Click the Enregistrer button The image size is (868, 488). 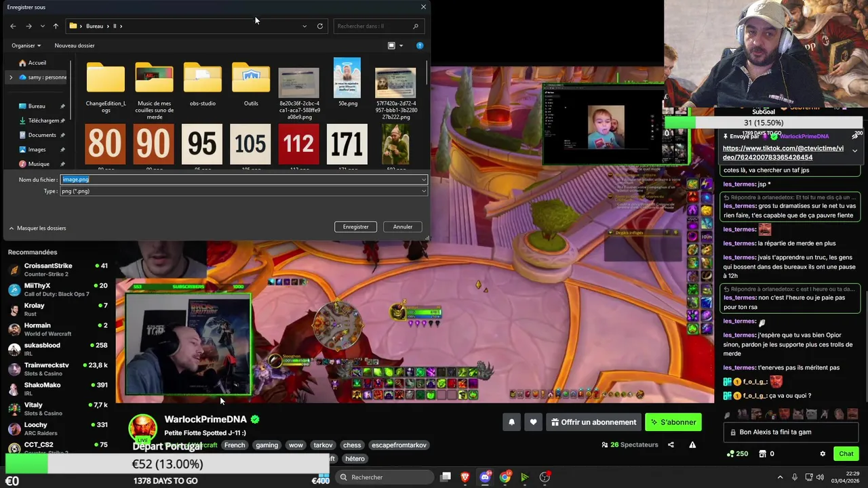click(355, 227)
